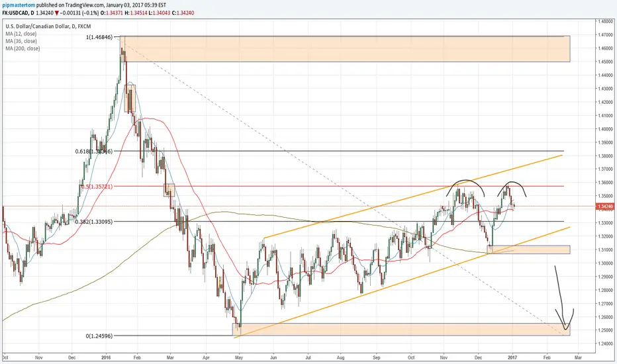Click the 2017 label on time axis

[x=512, y=357]
